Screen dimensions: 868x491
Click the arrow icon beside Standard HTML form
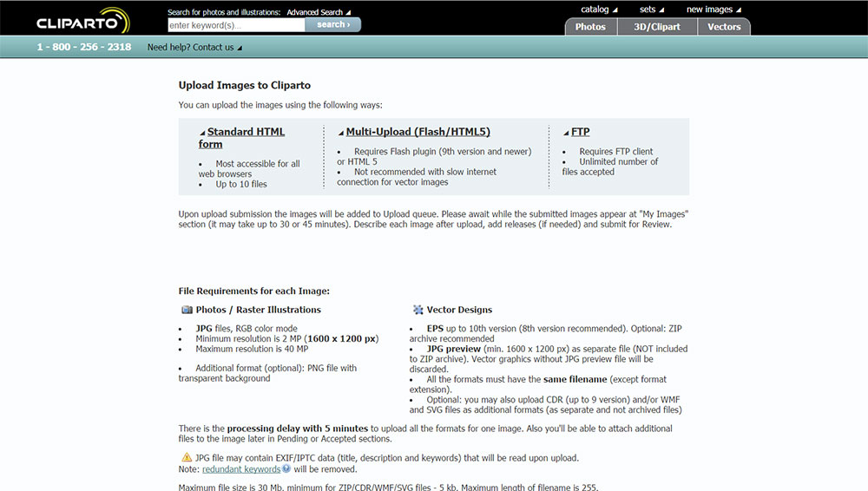[x=202, y=133]
